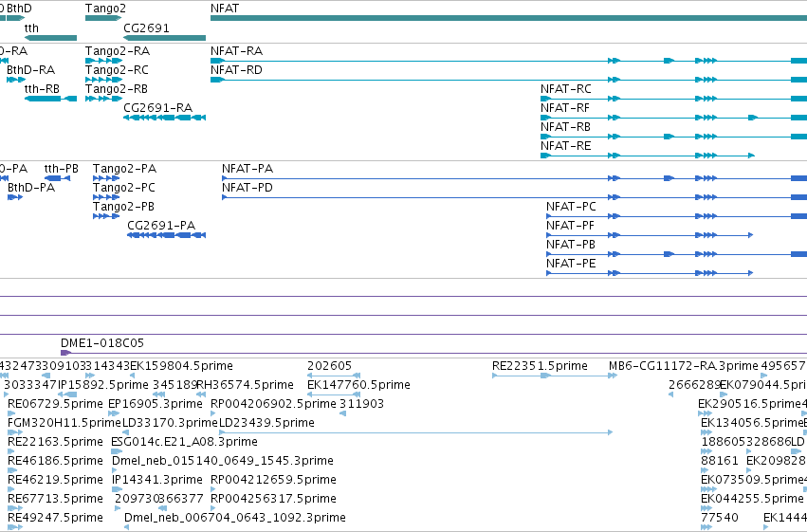Click the FGM320H11.5prime label

(64, 423)
